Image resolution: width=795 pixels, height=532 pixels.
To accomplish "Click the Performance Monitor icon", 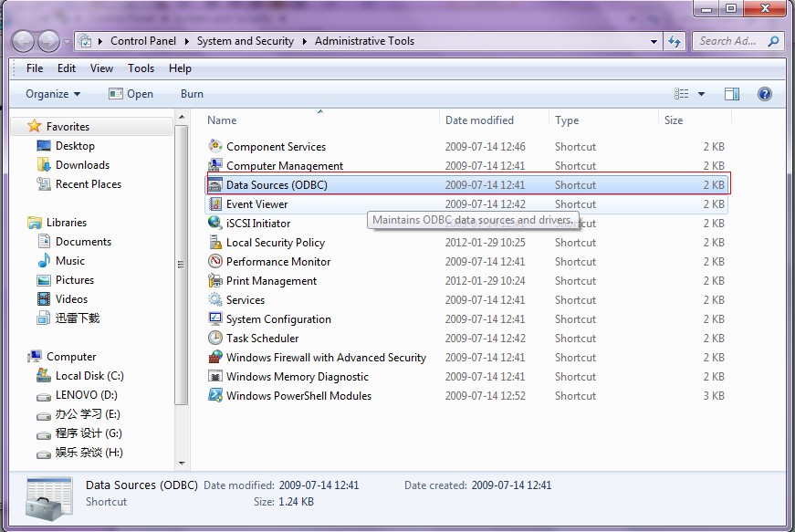I will [215, 262].
